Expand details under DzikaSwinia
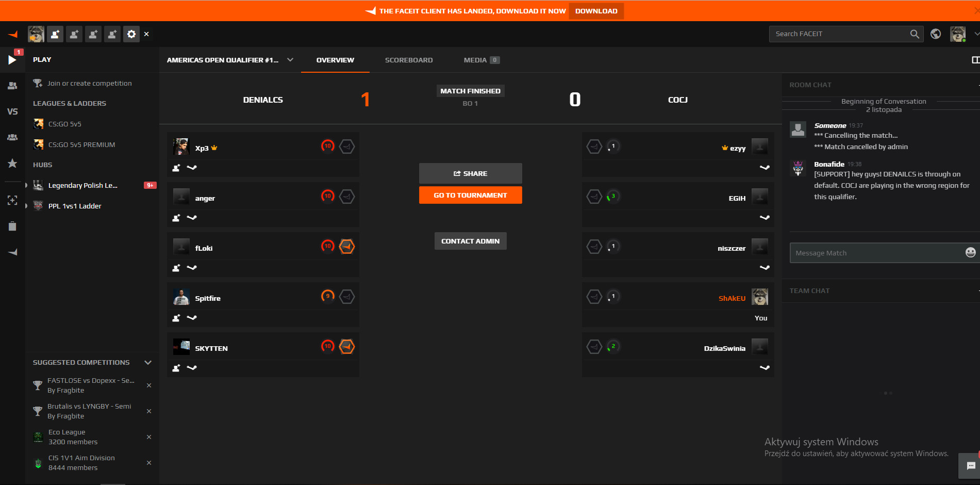 pyautogui.click(x=765, y=368)
